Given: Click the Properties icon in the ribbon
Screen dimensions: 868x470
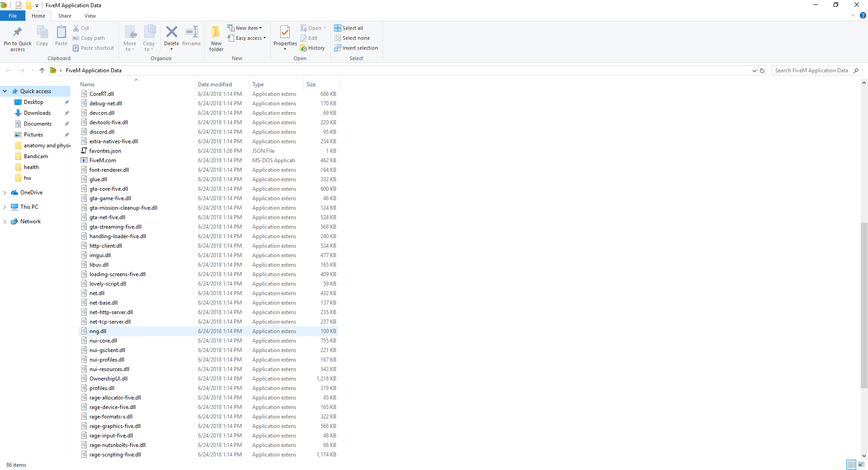Looking at the screenshot, I should (285, 34).
